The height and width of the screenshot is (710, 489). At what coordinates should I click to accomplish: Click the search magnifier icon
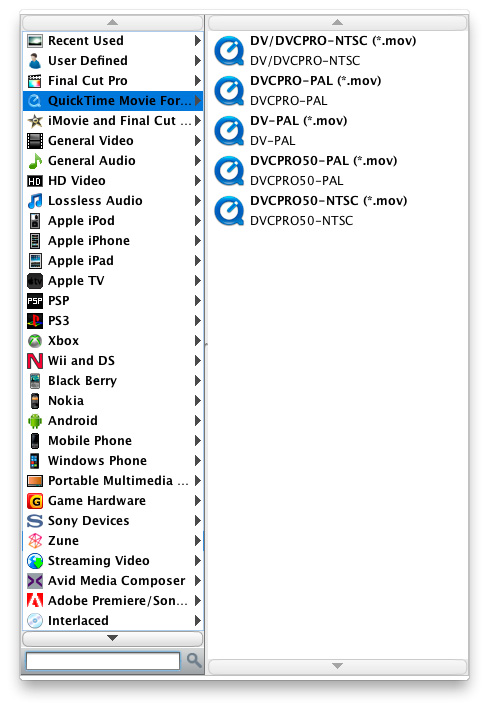(194, 661)
